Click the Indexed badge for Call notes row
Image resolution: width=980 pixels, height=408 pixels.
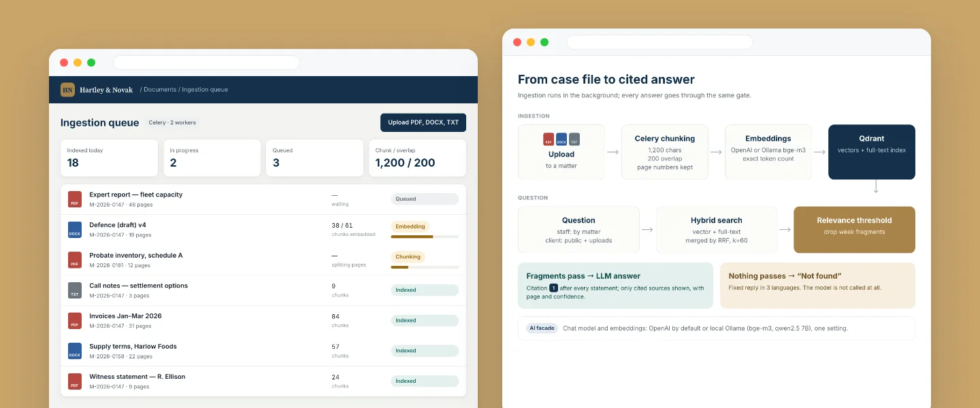coord(425,290)
